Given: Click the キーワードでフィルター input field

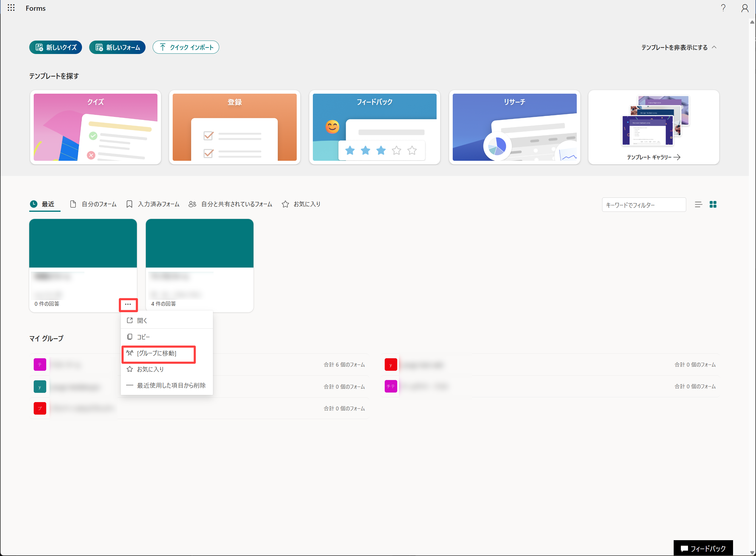Looking at the screenshot, I should tap(644, 205).
